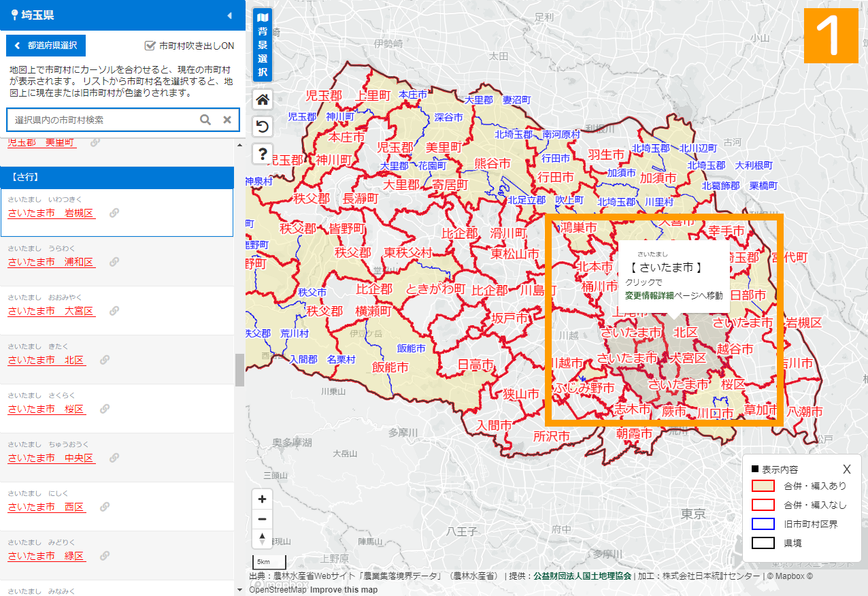Image resolution: width=868 pixels, height=596 pixels.
Task: Click 寄居町 label on the map
Action: click(451, 185)
